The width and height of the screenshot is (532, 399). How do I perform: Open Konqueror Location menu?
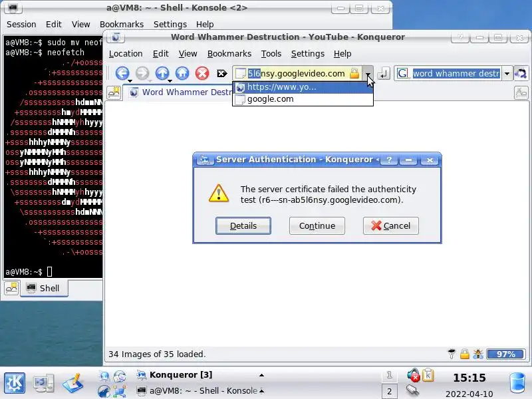126,54
